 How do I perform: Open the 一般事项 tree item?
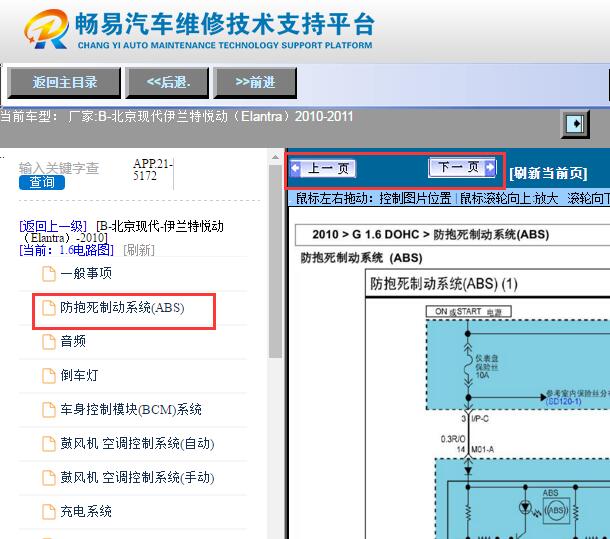click(x=86, y=273)
